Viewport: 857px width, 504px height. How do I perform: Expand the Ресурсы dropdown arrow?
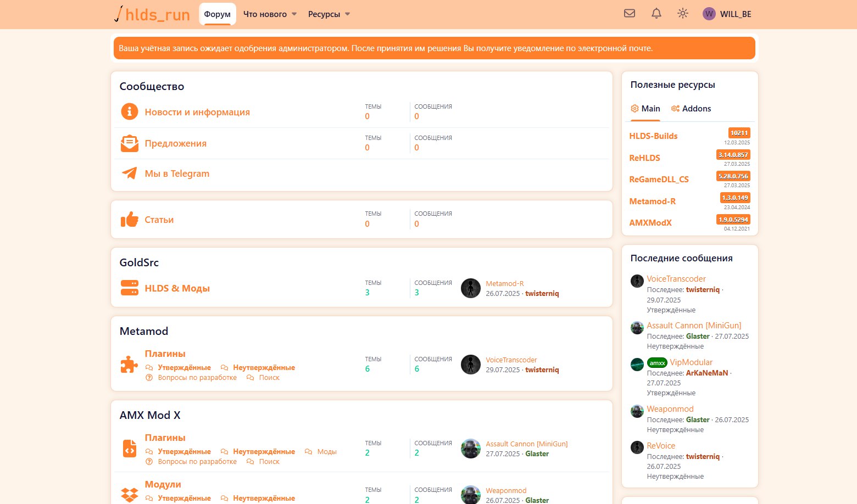click(347, 14)
